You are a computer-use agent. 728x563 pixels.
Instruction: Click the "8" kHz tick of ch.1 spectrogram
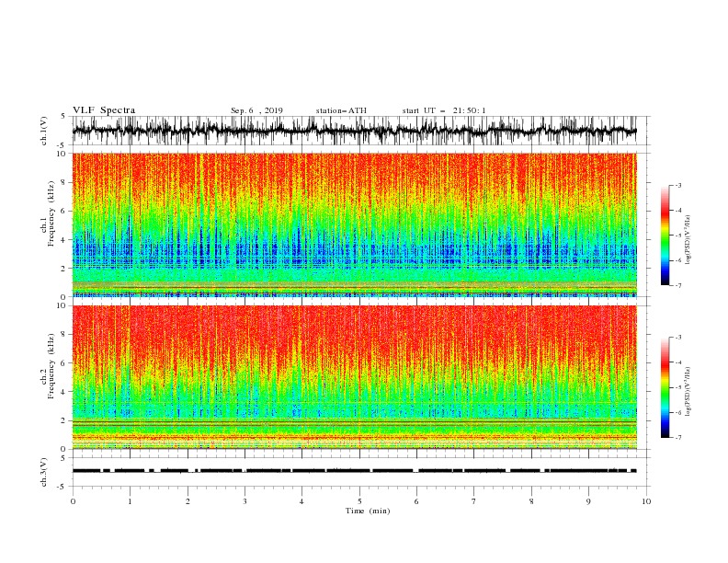[65, 182]
